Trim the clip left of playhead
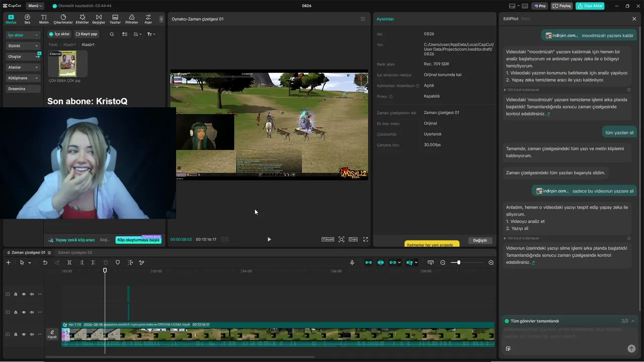Screen dimensions: 644x362 pos(82,262)
